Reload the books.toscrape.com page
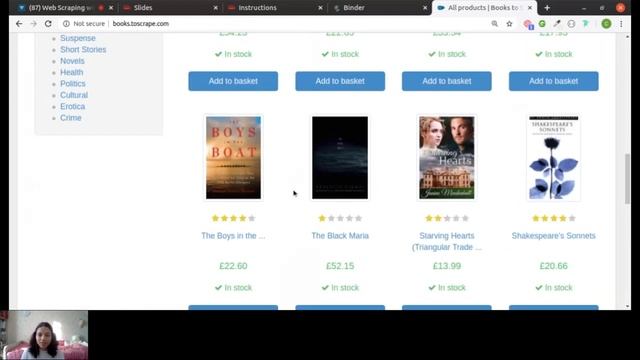640x360 pixels. pos(48,24)
